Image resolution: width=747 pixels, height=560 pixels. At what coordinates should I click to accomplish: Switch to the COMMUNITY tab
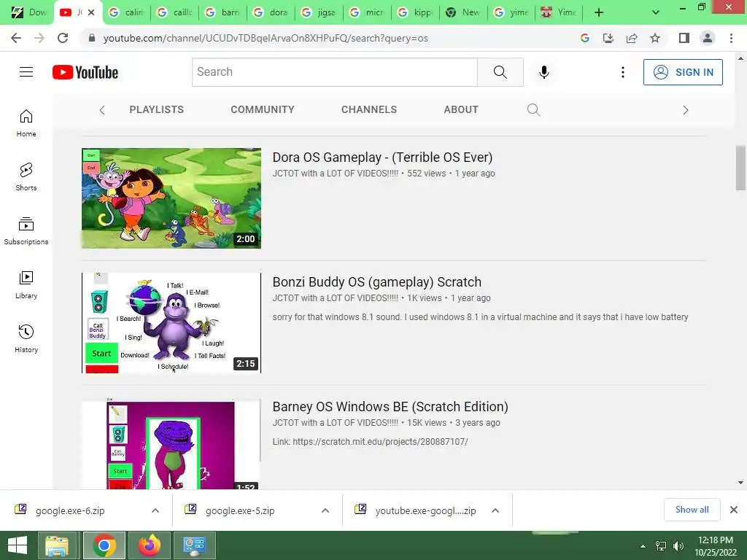(x=263, y=109)
